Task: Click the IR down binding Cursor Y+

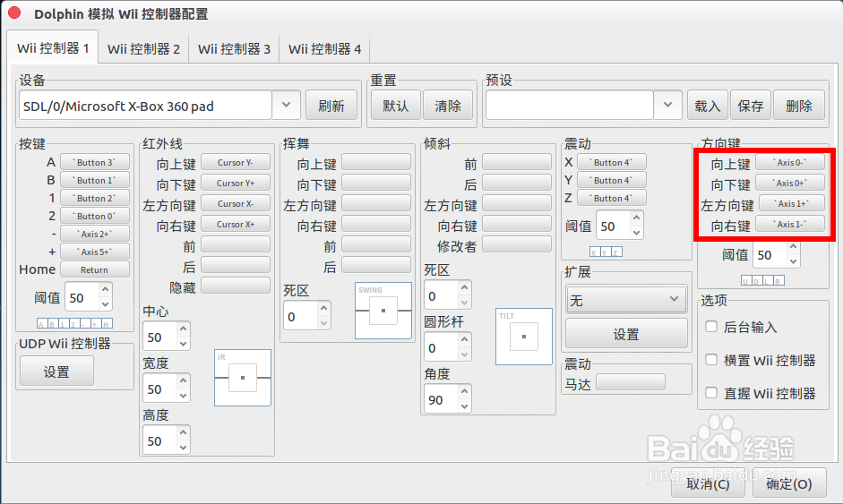Action: pos(236,183)
